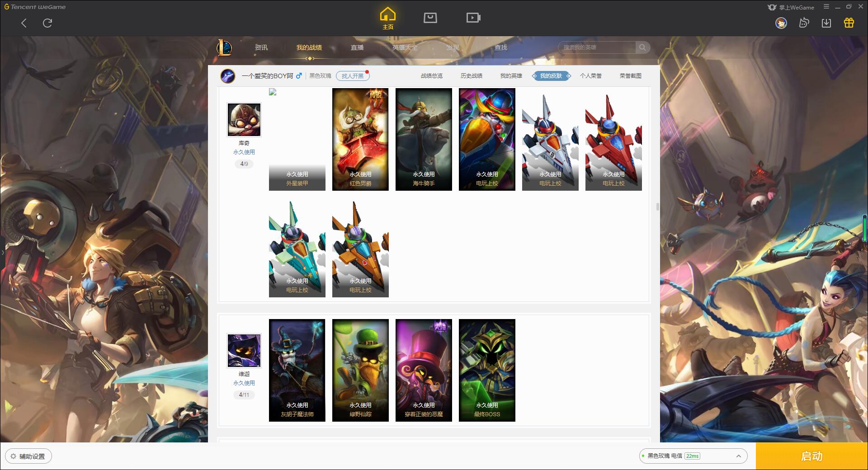Switch to the 直播 tab
The height and width of the screenshot is (470, 868).
[357, 47]
